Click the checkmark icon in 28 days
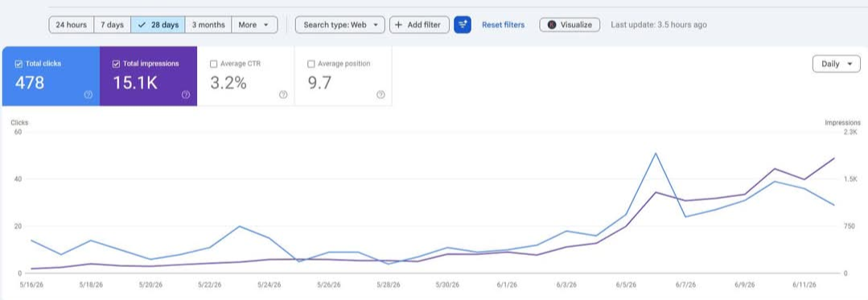The height and width of the screenshot is (300, 868). point(142,25)
